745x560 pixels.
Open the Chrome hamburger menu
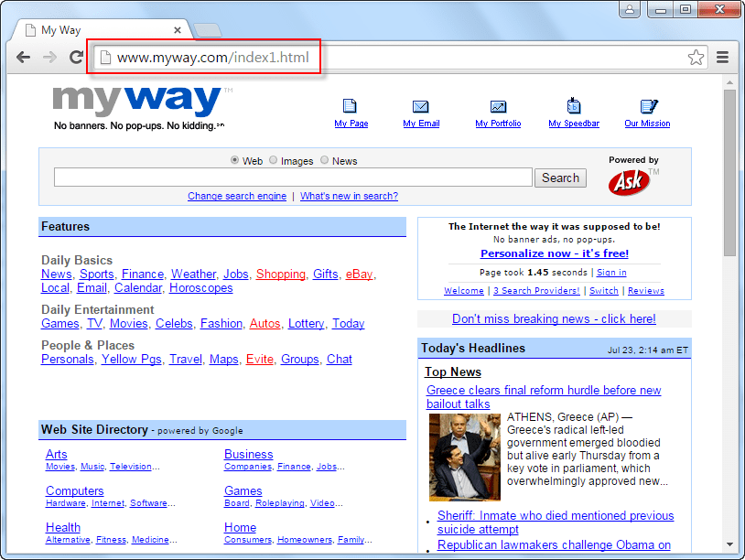pyautogui.click(x=723, y=58)
